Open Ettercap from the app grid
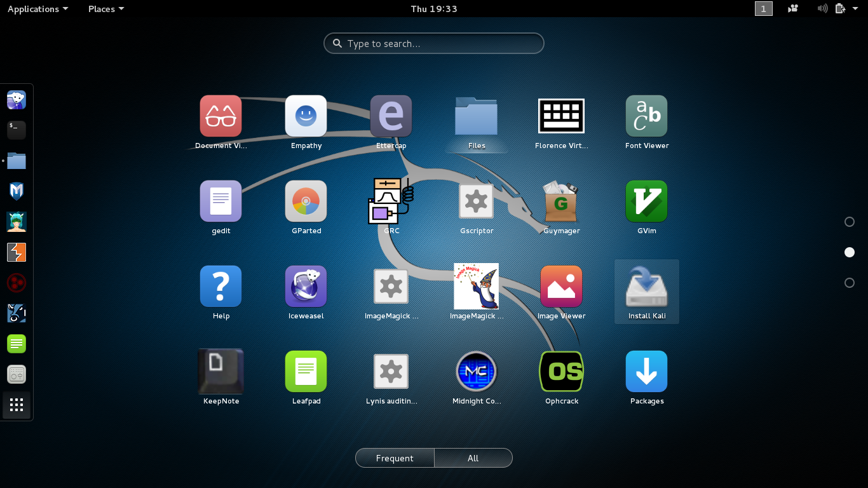This screenshot has height=488, width=868. point(391,116)
